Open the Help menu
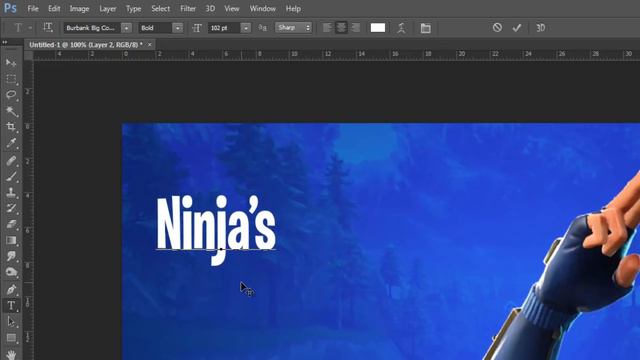The height and width of the screenshot is (360, 640). point(293,8)
